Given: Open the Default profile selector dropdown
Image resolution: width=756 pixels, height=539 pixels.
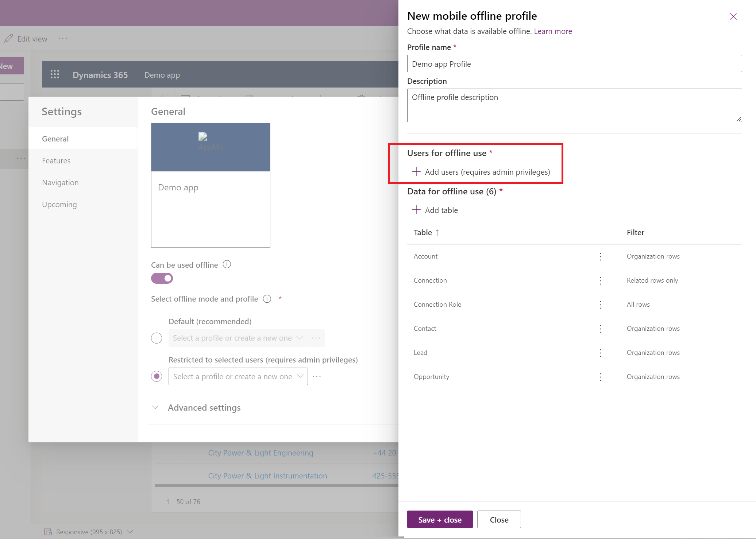Looking at the screenshot, I should pyautogui.click(x=237, y=338).
